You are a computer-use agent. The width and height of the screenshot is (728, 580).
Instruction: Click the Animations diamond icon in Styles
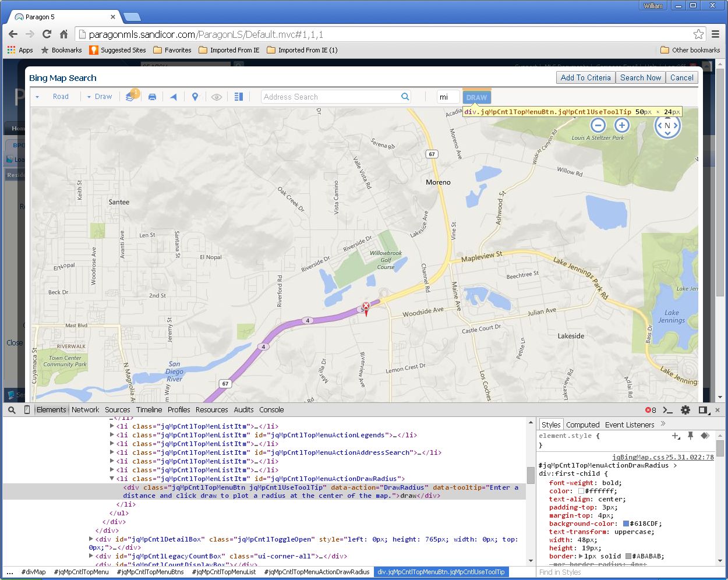pos(705,436)
